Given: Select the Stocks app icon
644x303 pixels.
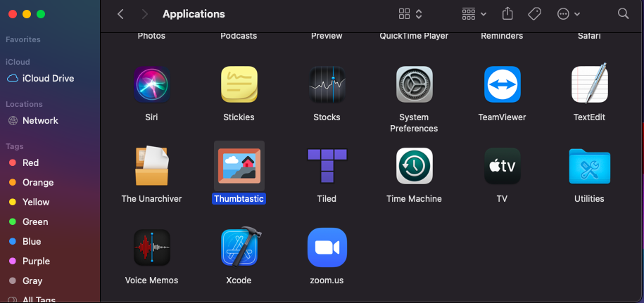Looking at the screenshot, I should [327, 84].
